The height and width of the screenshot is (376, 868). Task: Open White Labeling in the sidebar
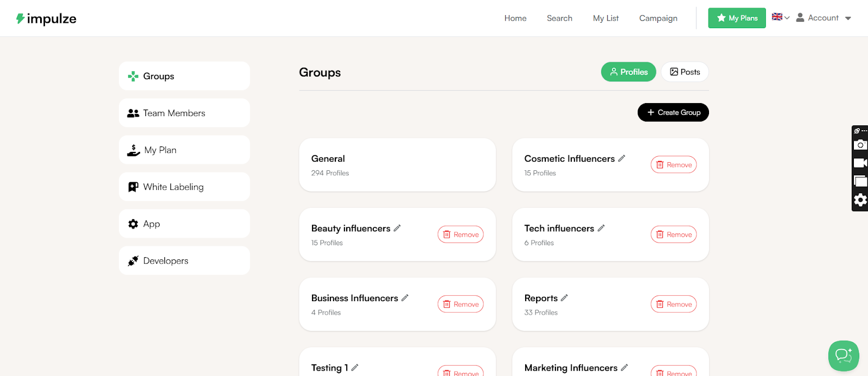click(x=184, y=187)
